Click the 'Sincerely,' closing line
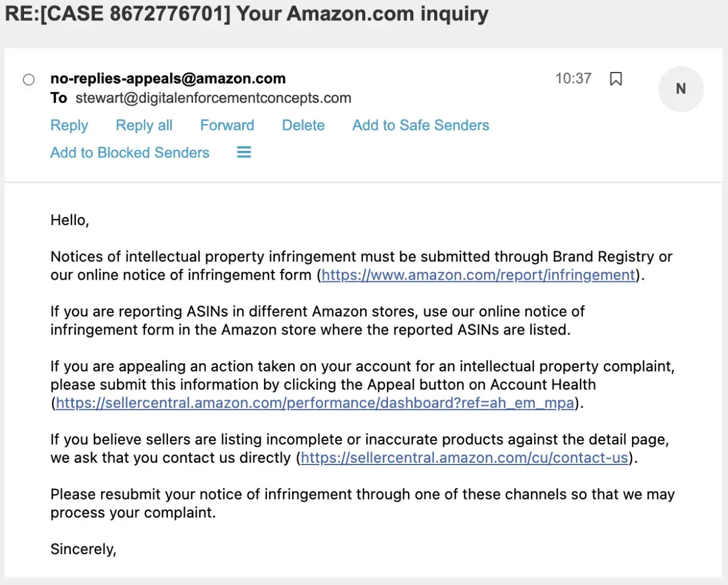The width and height of the screenshot is (728, 585). pyautogui.click(x=83, y=549)
